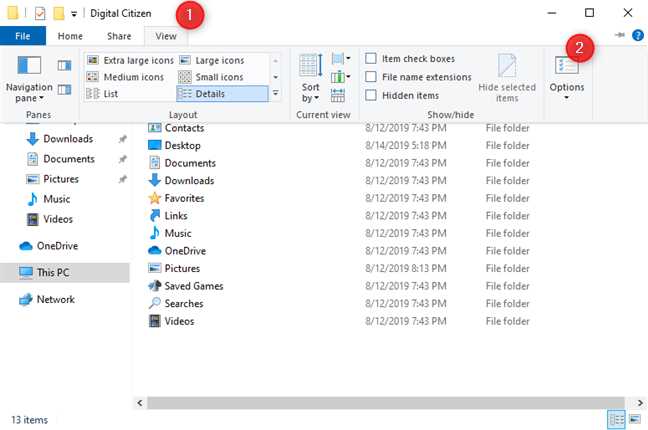Select the Music folder in file list

pyautogui.click(x=170, y=233)
